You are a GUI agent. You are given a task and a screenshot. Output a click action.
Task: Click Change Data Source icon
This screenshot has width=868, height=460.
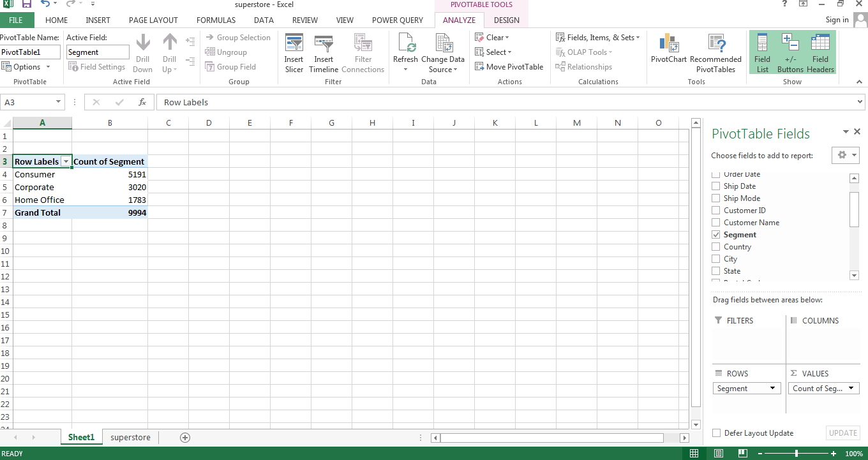443,45
